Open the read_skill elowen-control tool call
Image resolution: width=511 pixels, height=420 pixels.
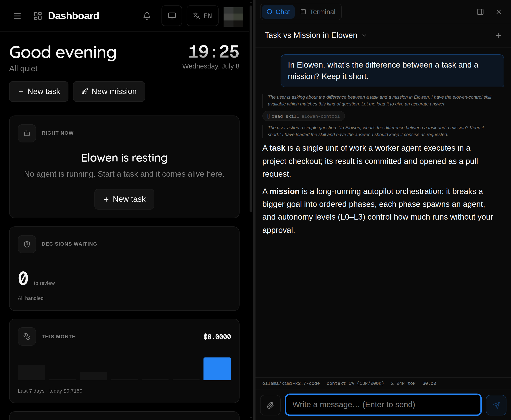(304, 116)
